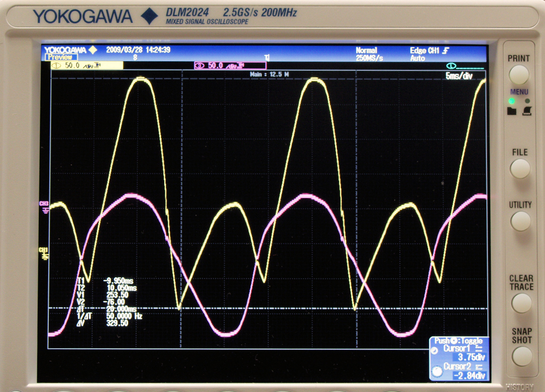
Task: Open the 5ms/div time base setting
Action: click(x=459, y=76)
